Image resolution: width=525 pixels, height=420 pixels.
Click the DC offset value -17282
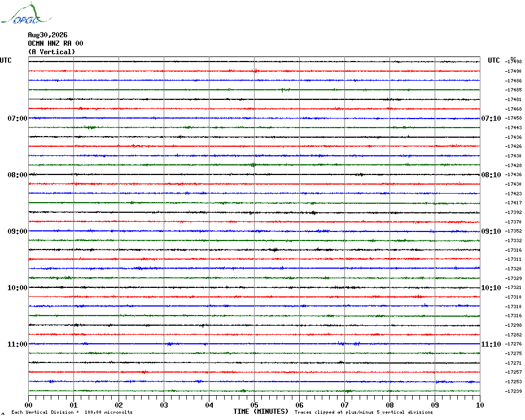pos(513,335)
